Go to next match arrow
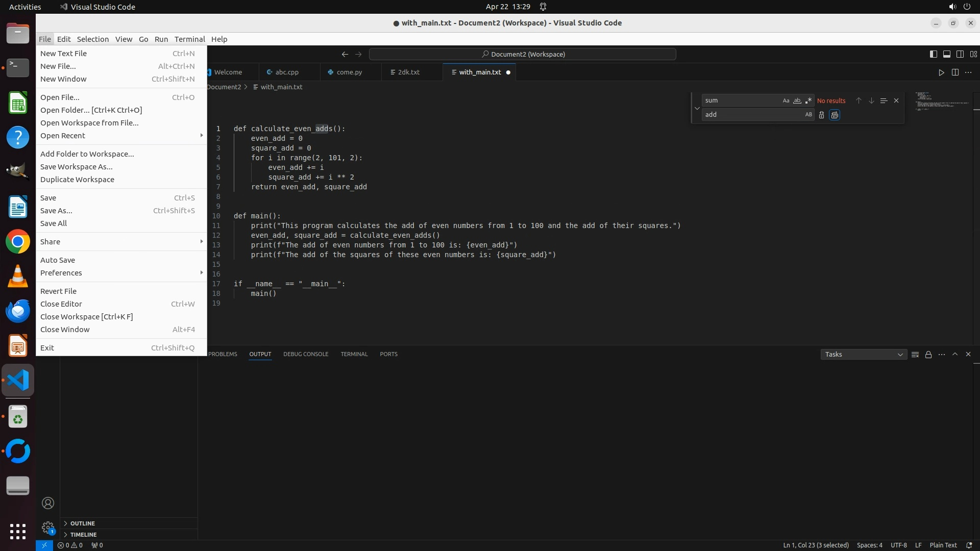The height and width of the screenshot is (551, 980). [x=871, y=101]
